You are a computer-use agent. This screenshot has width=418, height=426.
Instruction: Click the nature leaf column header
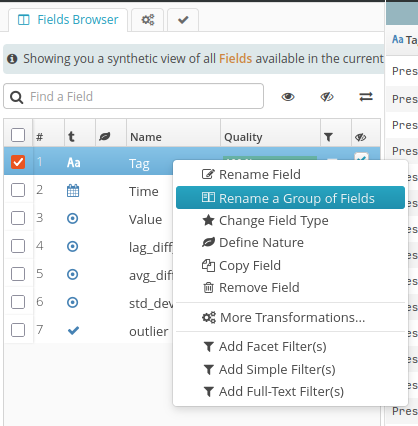click(x=105, y=136)
